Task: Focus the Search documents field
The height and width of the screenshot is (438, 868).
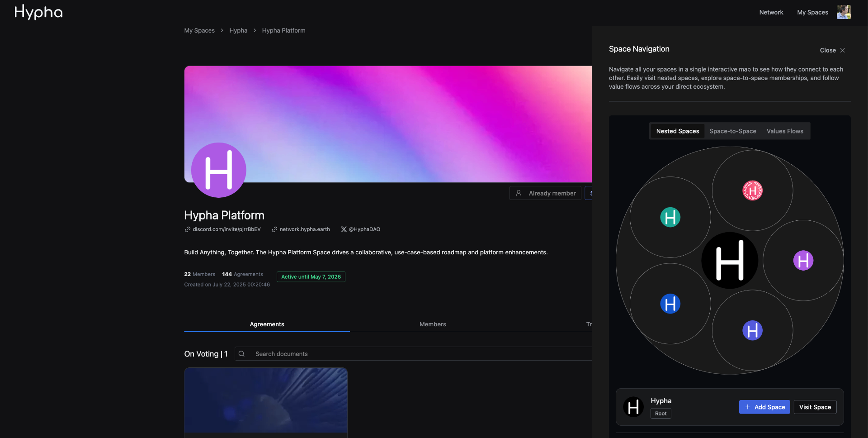Action: 413,354
